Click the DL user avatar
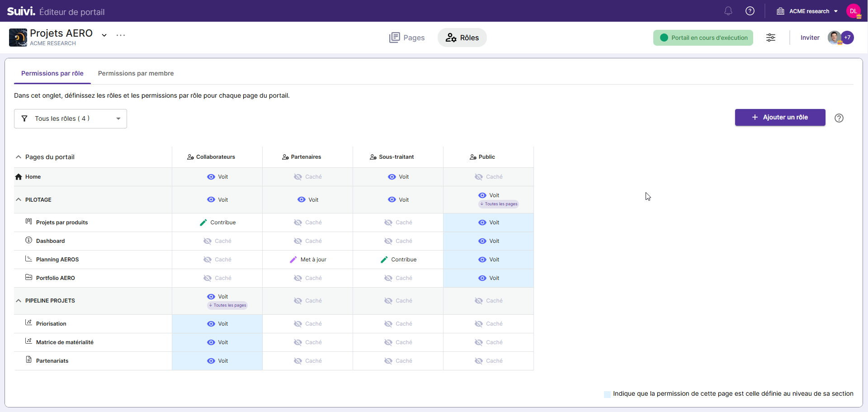Screen dimensions: 868x412 coord(853,11)
